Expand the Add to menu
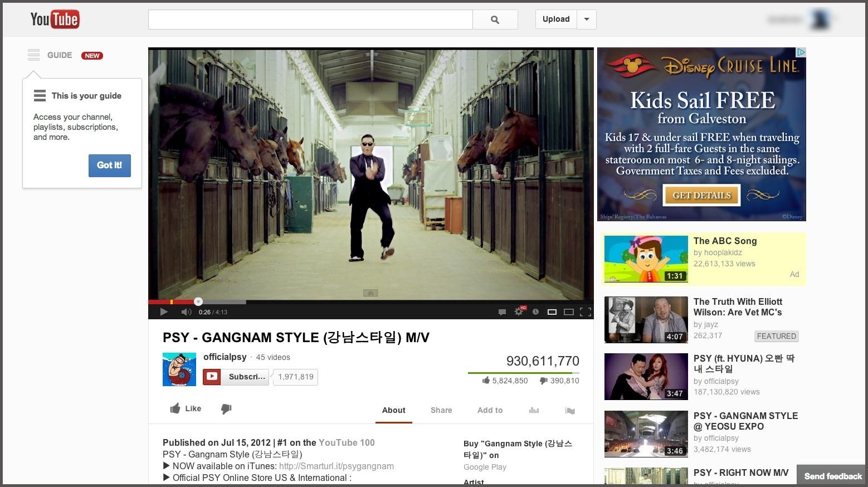868x487 pixels. pyautogui.click(x=490, y=410)
